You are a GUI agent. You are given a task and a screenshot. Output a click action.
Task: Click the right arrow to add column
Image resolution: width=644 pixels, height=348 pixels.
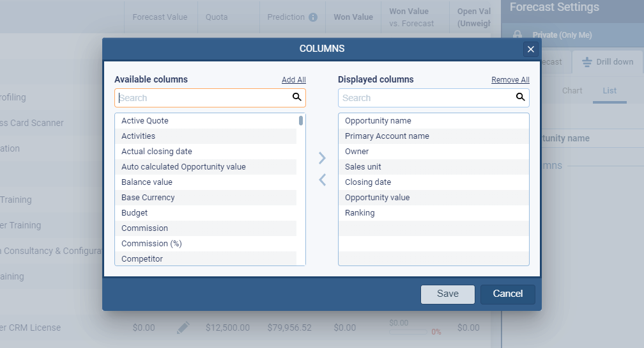322,158
